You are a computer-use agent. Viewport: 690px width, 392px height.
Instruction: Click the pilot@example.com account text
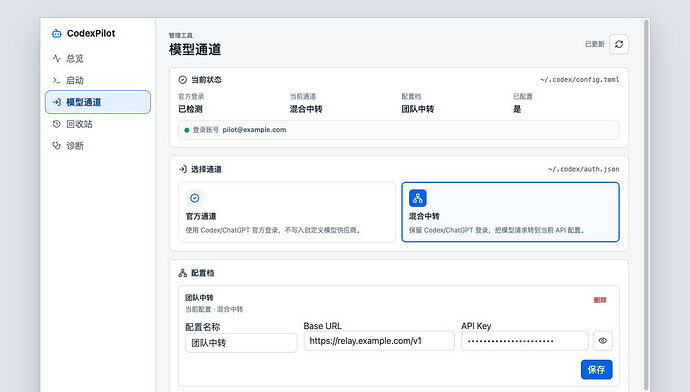click(x=254, y=130)
